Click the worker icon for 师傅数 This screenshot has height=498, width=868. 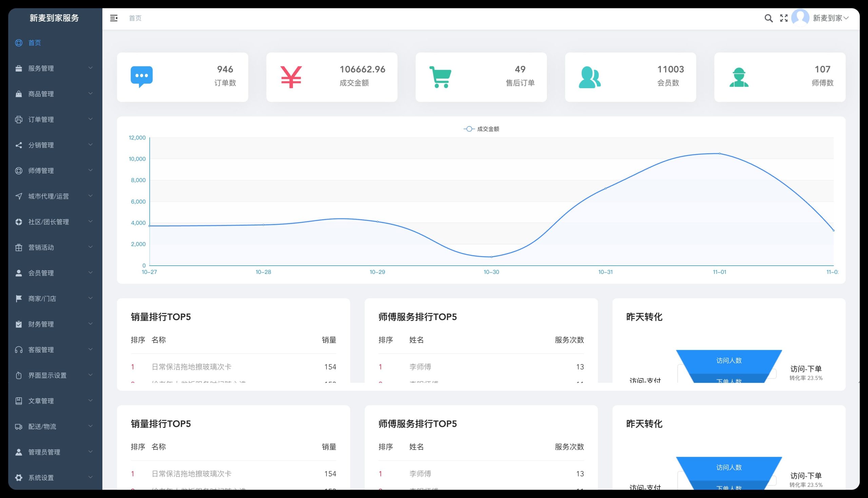tap(739, 77)
